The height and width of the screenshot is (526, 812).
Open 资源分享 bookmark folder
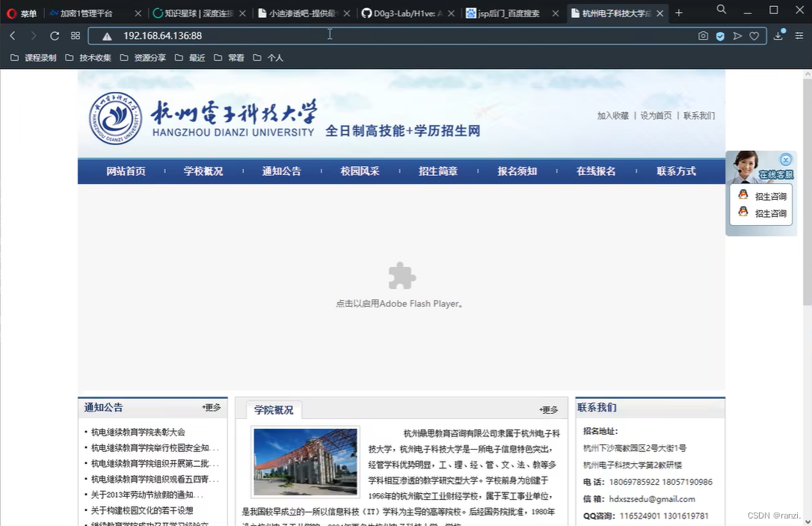[143, 58]
